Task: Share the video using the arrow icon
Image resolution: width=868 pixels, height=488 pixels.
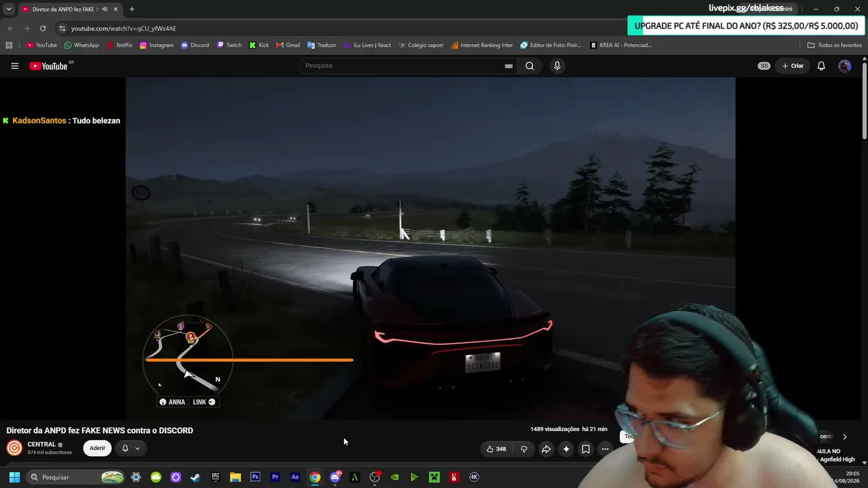Action: click(546, 449)
